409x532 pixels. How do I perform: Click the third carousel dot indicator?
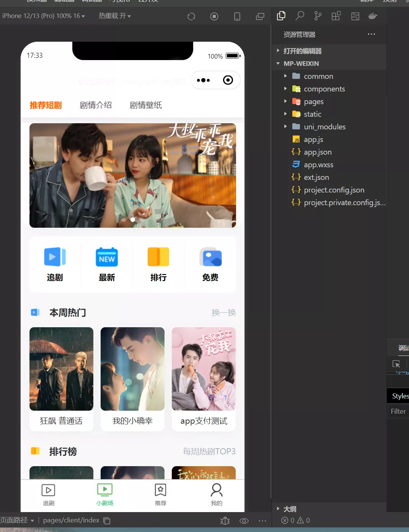(x=142, y=220)
